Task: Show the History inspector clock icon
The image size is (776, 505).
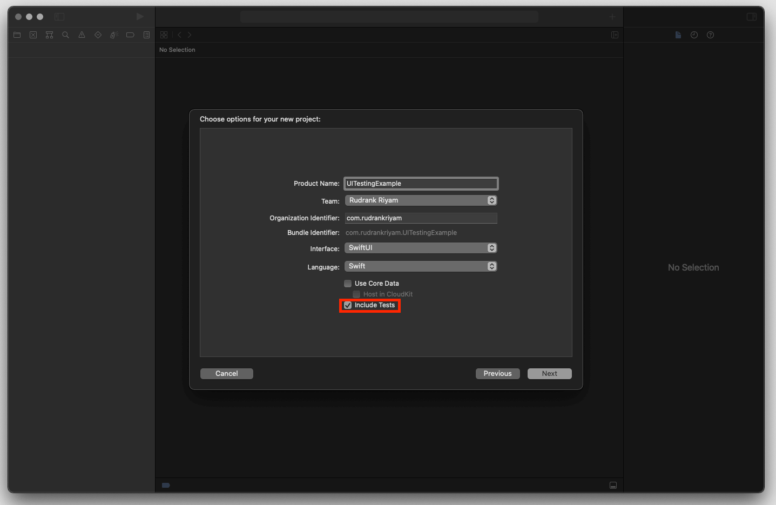Action: click(x=694, y=34)
